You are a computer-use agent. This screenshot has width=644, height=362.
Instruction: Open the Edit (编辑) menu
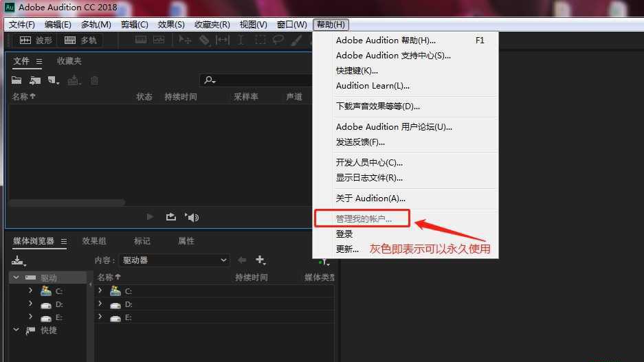pos(58,25)
